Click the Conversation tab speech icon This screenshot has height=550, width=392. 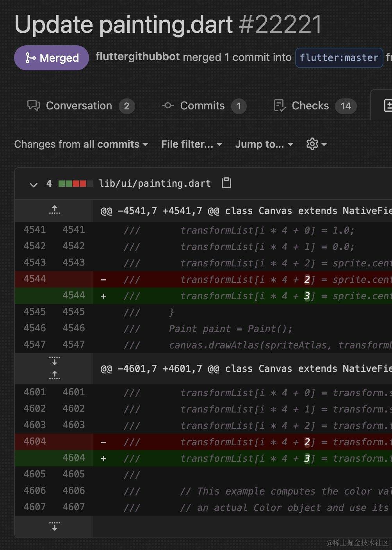pyautogui.click(x=33, y=106)
